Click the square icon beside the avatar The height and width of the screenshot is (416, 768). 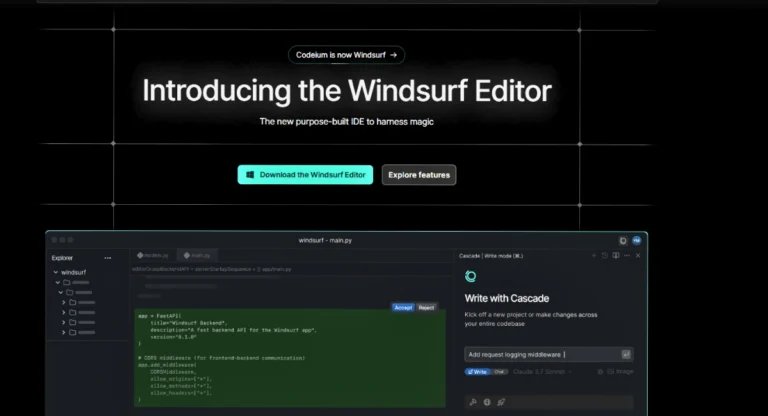(x=623, y=241)
